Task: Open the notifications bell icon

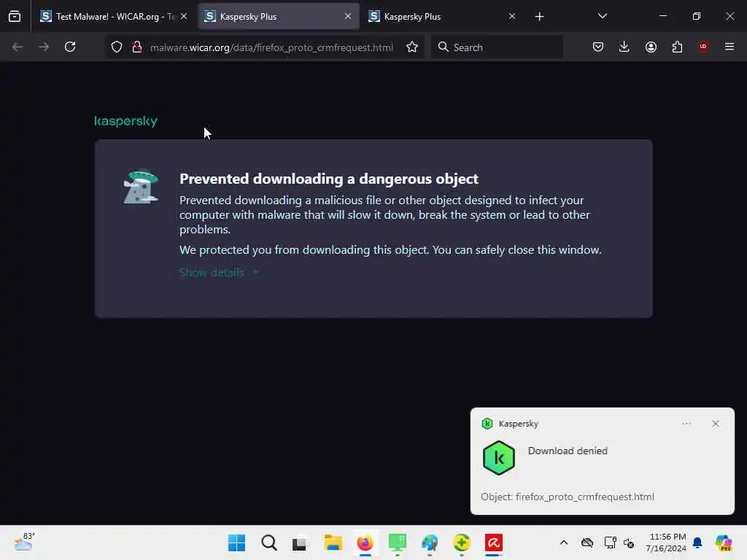Action: (697, 542)
